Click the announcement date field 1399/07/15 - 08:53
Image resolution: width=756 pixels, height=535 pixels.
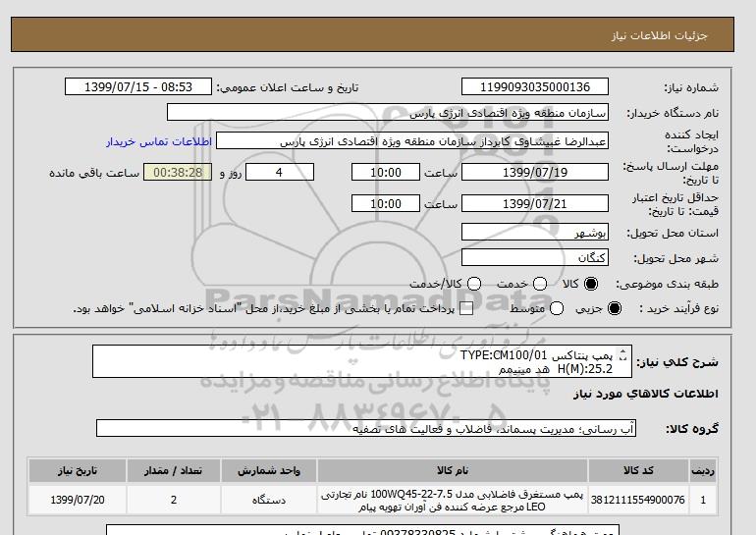(x=138, y=86)
